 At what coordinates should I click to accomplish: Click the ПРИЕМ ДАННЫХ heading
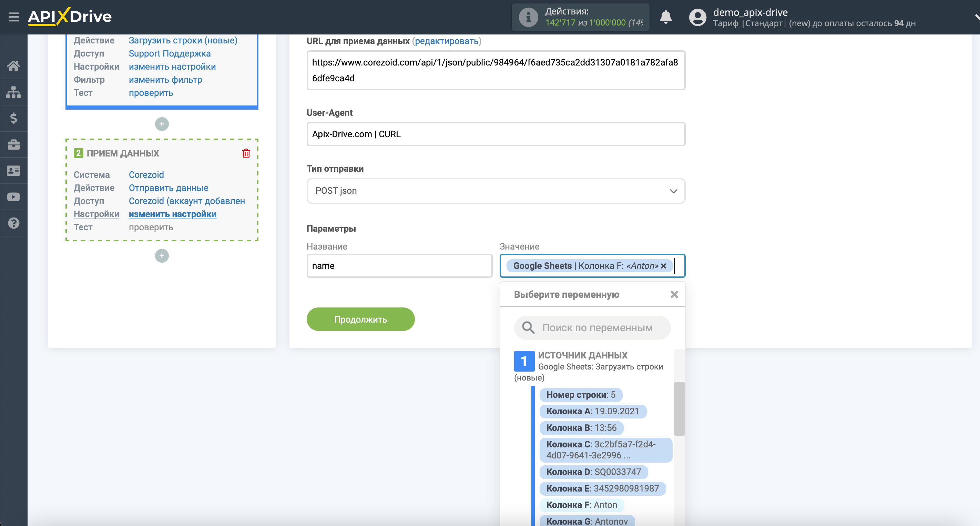pos(123,153)
